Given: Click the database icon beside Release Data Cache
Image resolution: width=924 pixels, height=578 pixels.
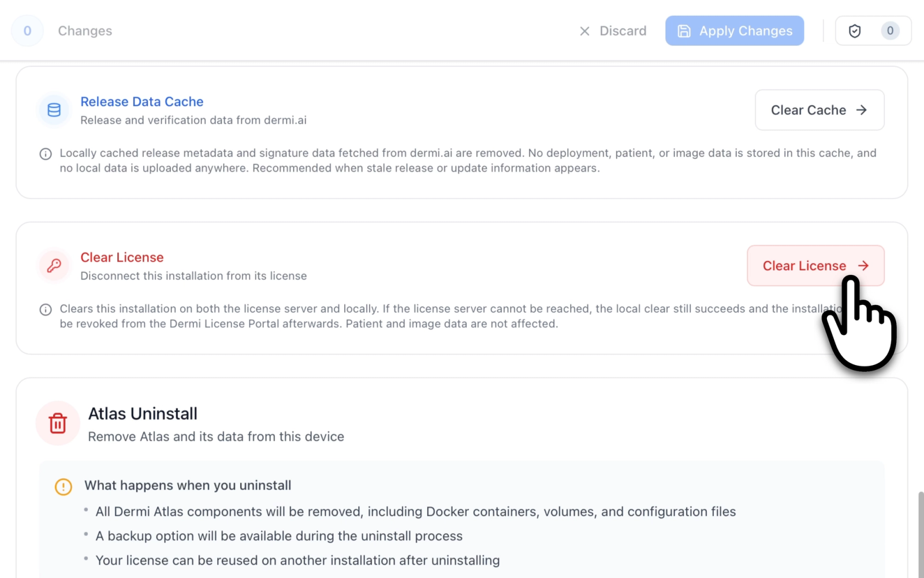Looking at the screenshot, I should coord(54,110).
